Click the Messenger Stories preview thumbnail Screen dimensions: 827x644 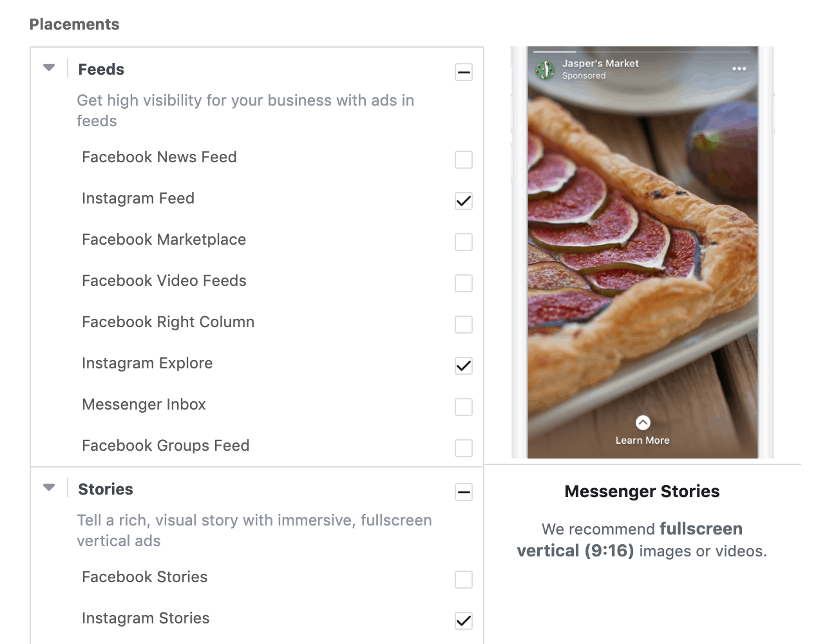(x=642, y=251)
